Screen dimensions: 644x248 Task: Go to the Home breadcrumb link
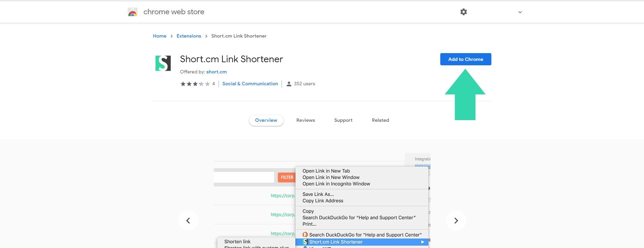[160, 36]
